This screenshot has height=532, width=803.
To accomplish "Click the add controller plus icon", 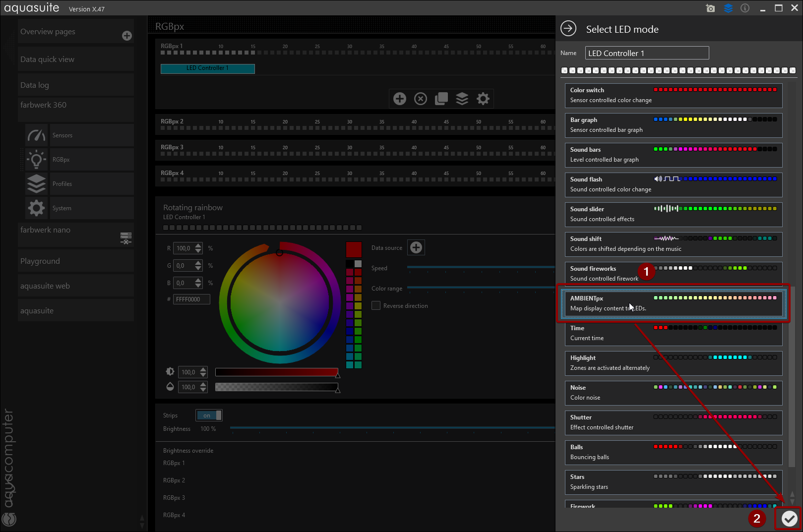I will tap(400, 99).
